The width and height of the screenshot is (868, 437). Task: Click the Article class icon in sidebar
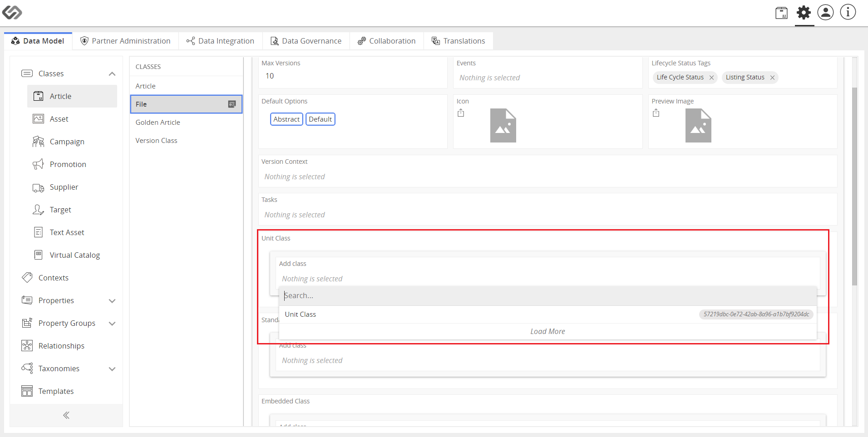(x=39, y=96)
